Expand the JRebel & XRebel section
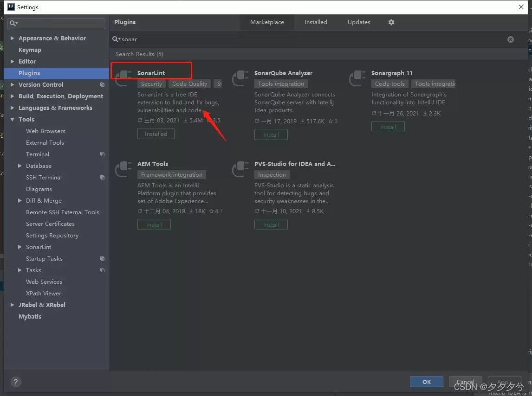The image size is (532, 396). coord(12,305)
